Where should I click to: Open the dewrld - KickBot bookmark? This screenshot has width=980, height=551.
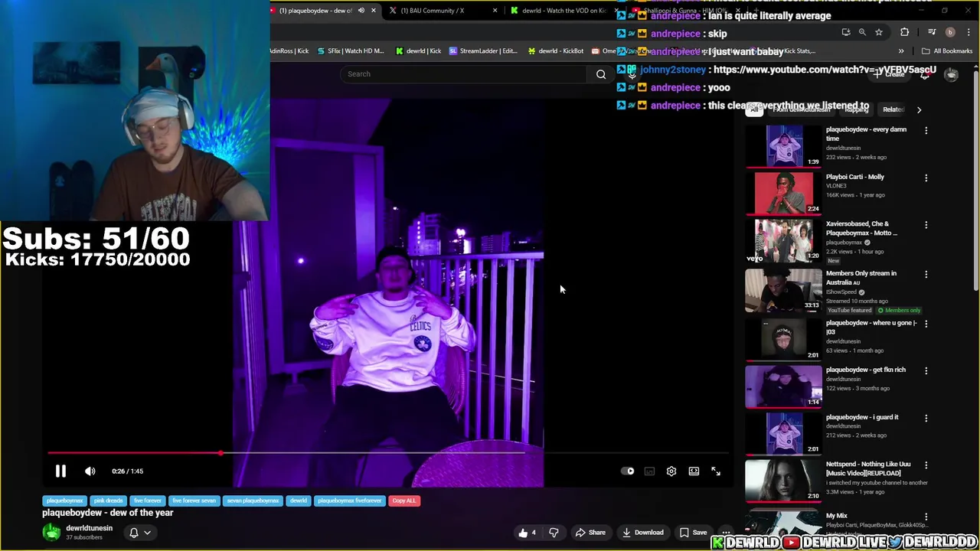(x=555, y=51)
